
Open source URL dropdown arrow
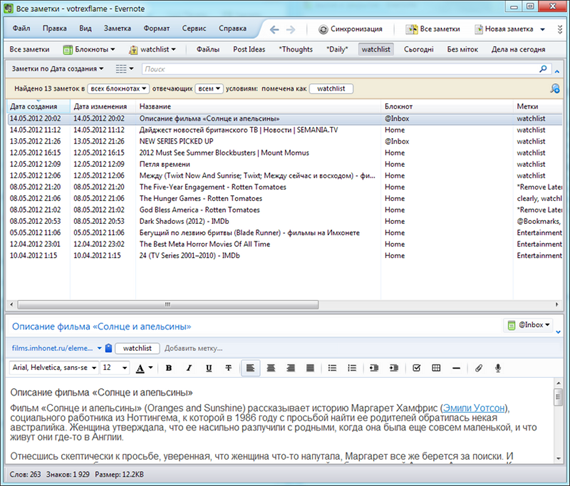tap(99, 348)
